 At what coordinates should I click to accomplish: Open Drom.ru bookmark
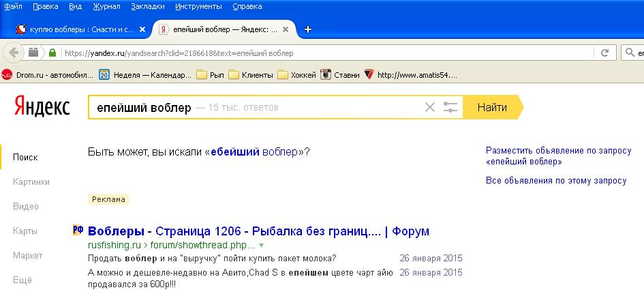[48, 75]
